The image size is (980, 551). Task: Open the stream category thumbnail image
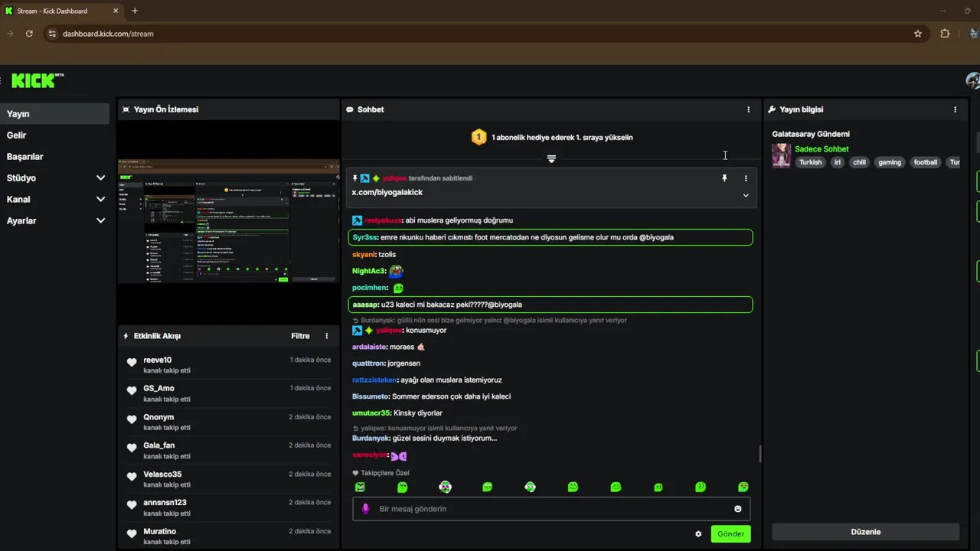tap(782, 155)
